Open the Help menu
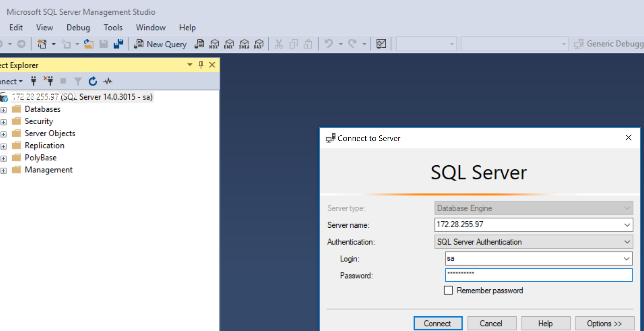Screen dimensions: 644x331 pos(187,28)
